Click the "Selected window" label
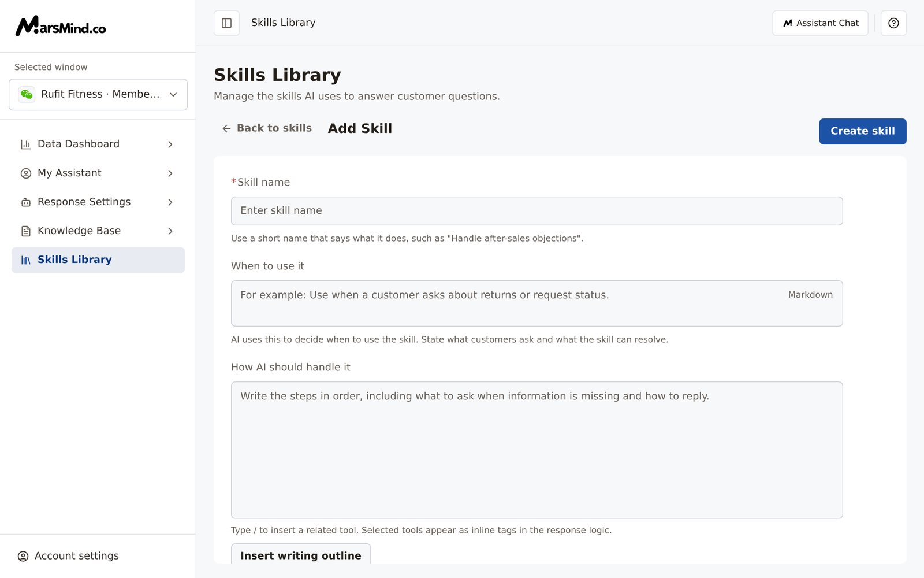This screenshot has height=578, width=924. pos(51,67)
